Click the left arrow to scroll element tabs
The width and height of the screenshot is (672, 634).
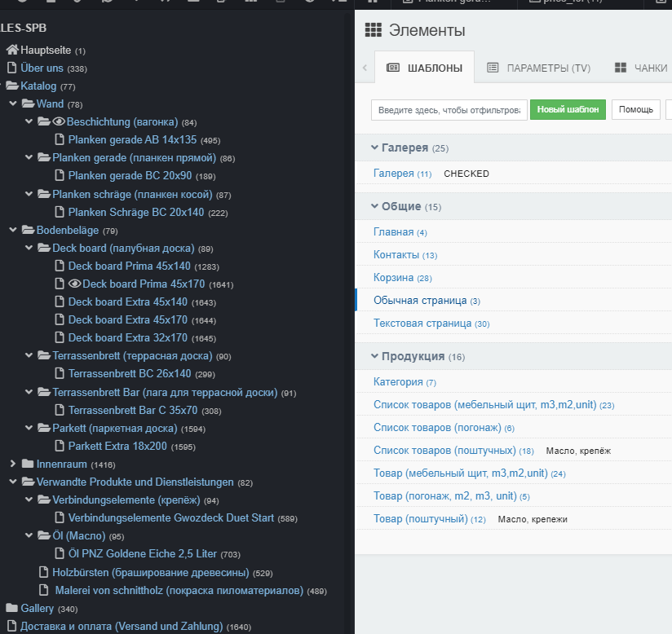(365, 68)
